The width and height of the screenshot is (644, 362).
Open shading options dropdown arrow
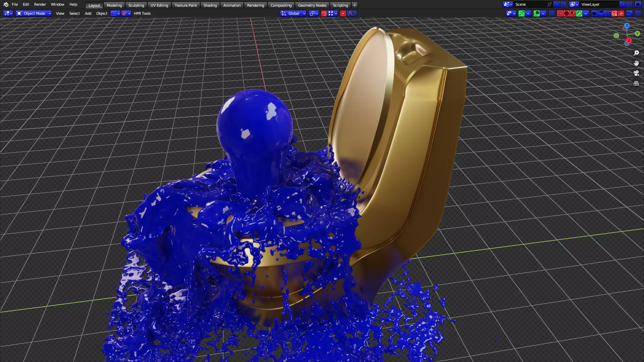[586, 13]
